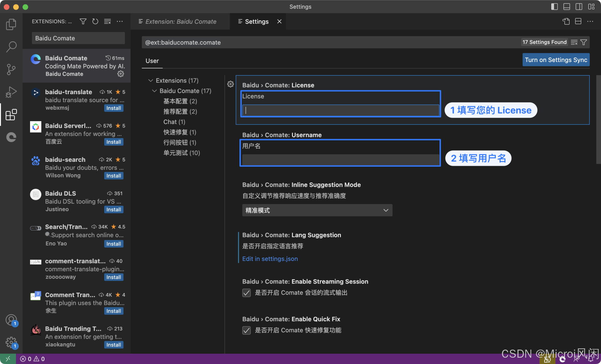Image resolution: width=601 pixels, height=364 pixels.
Task: Collapse the Extensions (17) tree node
Action: [x=151, y=80]
